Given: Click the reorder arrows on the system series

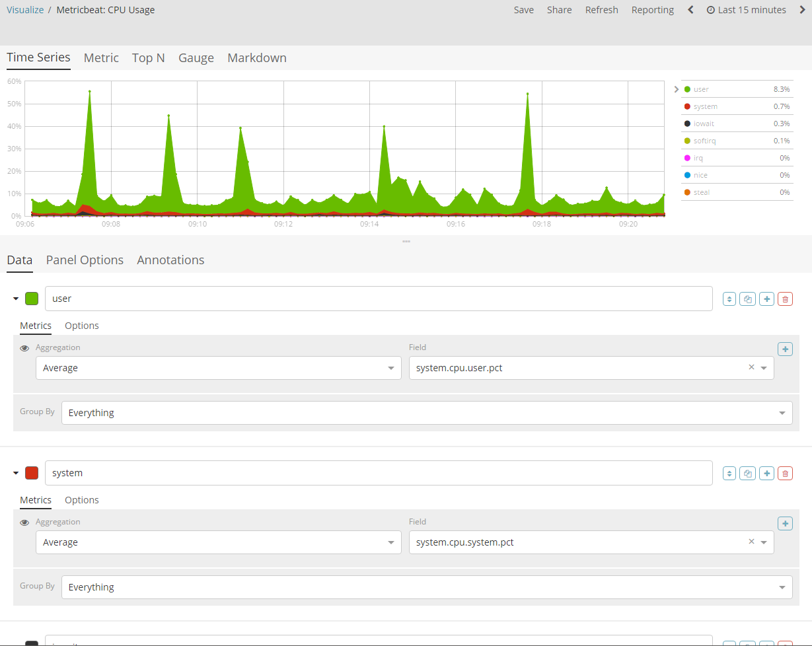Looking at the screenshot, I should [729, 473].
